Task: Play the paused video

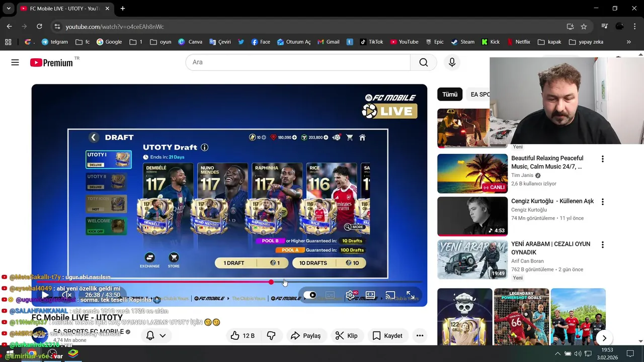Action: pos(45,295)
